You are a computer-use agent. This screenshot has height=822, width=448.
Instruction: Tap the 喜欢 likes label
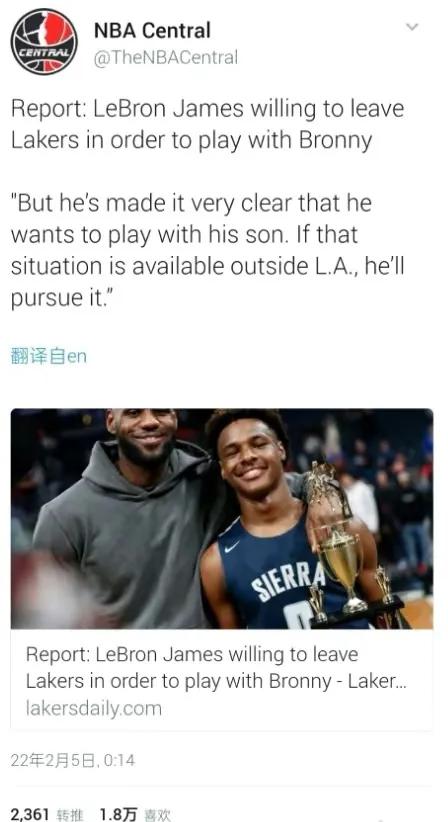click(x=157, y=815)
